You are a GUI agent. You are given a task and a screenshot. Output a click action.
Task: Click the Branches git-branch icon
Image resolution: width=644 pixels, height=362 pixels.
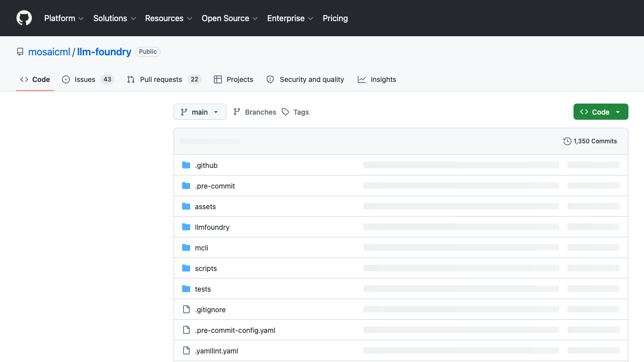(237, 112)
